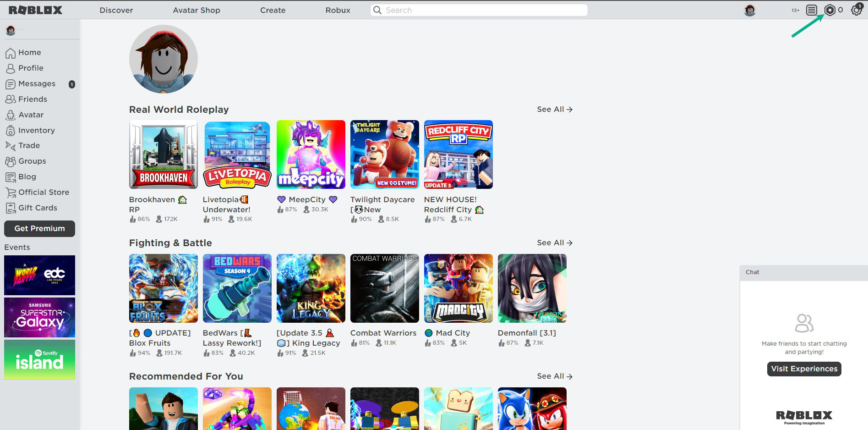Open the Blox Fruits game thumbnail
This screenshot has width=868, height=430.
(163, 288)
